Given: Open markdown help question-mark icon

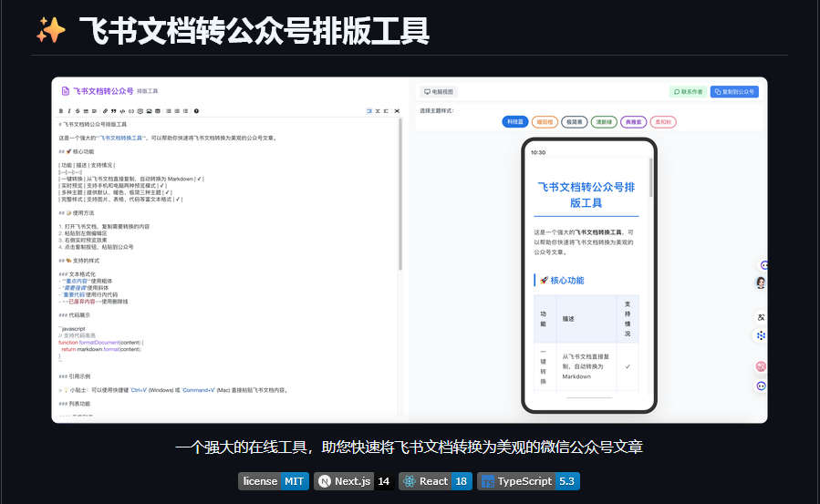Looking at the screenshot, I should click(x=197, y=111).
